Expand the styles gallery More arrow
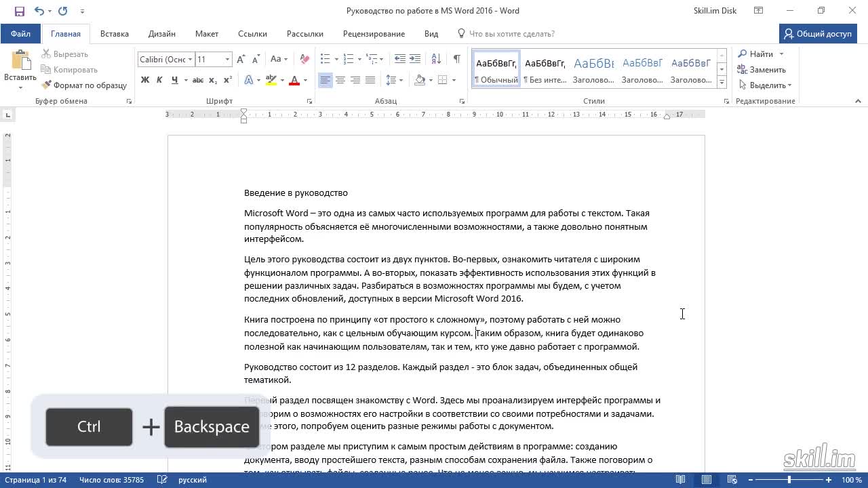 click(x=722, y=82)
